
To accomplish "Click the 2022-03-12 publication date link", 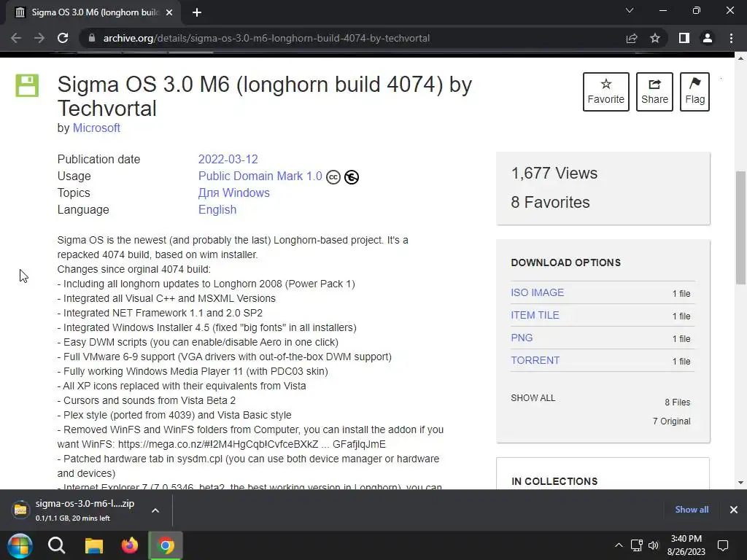I will [228, 159].
